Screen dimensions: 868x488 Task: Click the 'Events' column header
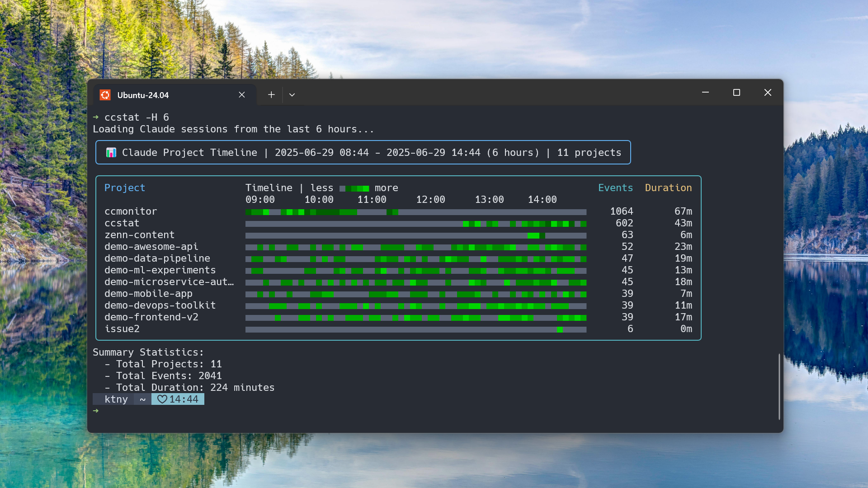(x=615, y=188)
